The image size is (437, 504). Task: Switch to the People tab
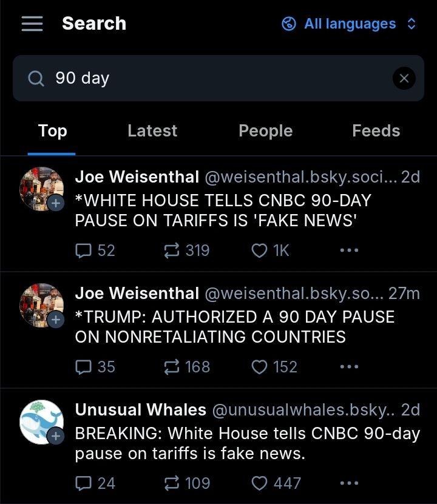(265, 130)
